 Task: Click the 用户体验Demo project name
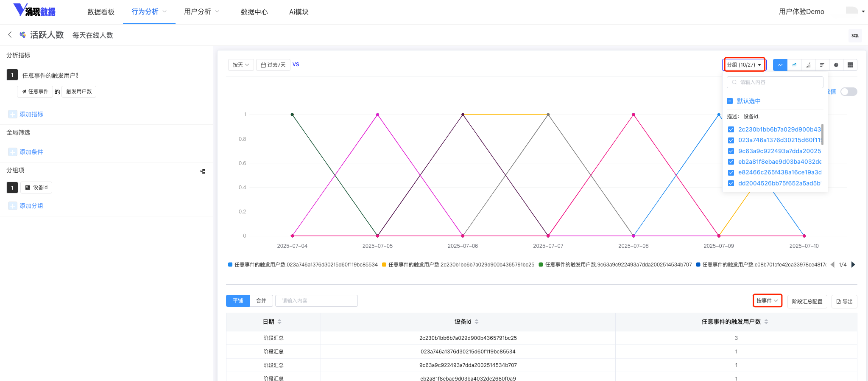(x=801, y=11)
